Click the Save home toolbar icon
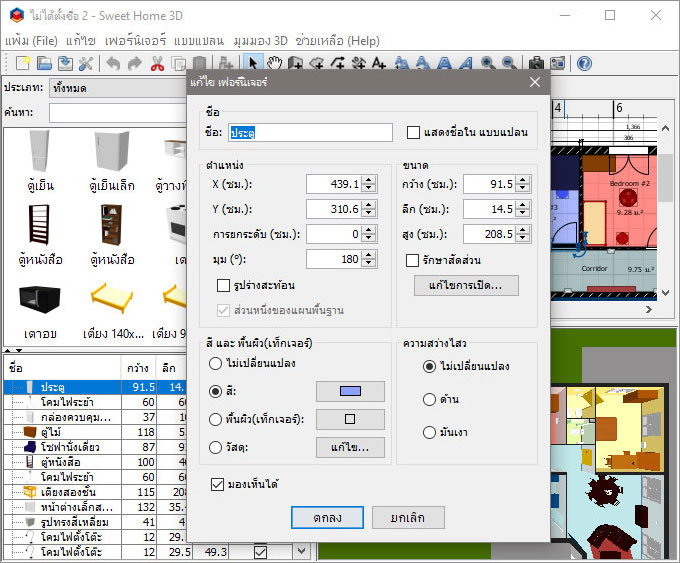 (65, 63)
